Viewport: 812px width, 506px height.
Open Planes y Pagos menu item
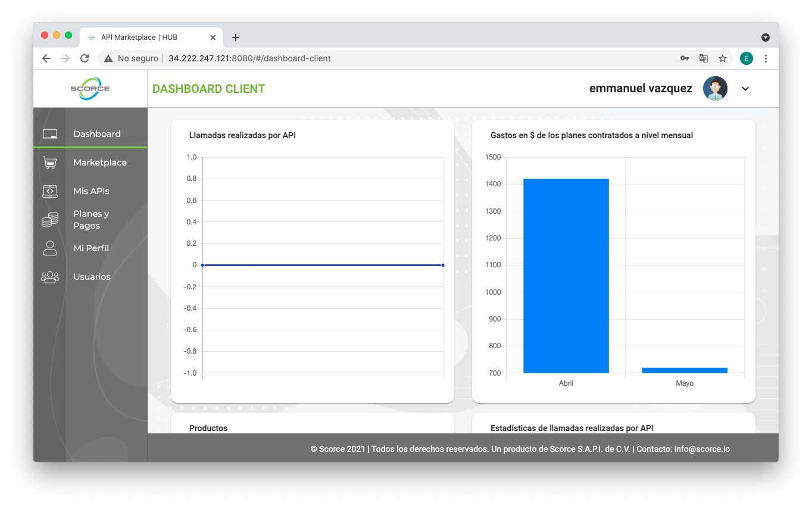90,220
